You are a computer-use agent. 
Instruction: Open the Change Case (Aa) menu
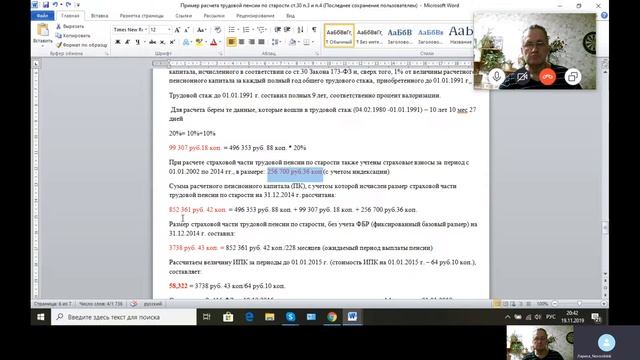pos(201,30)
